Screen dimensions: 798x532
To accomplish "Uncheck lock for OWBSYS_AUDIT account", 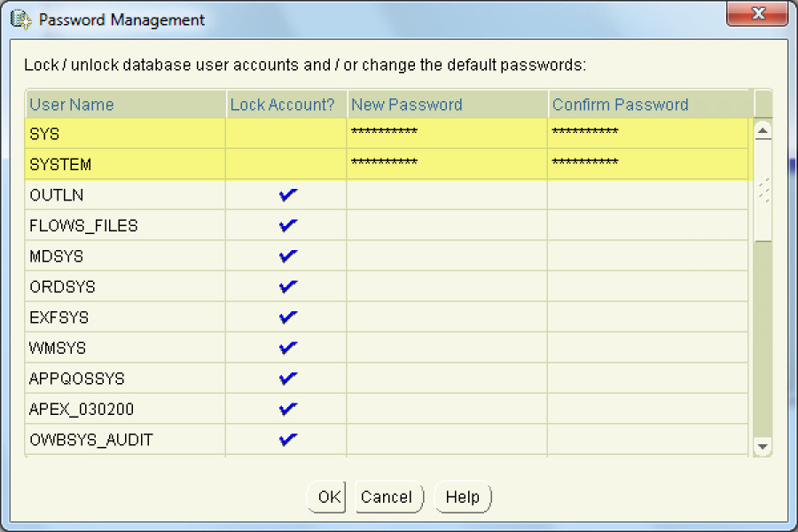I will click(x=287, y=440).
